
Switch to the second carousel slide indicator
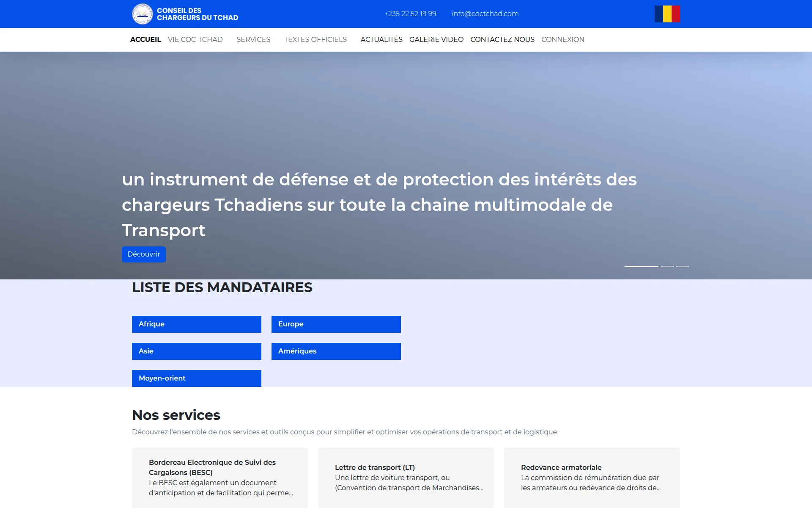click(667, 266)
